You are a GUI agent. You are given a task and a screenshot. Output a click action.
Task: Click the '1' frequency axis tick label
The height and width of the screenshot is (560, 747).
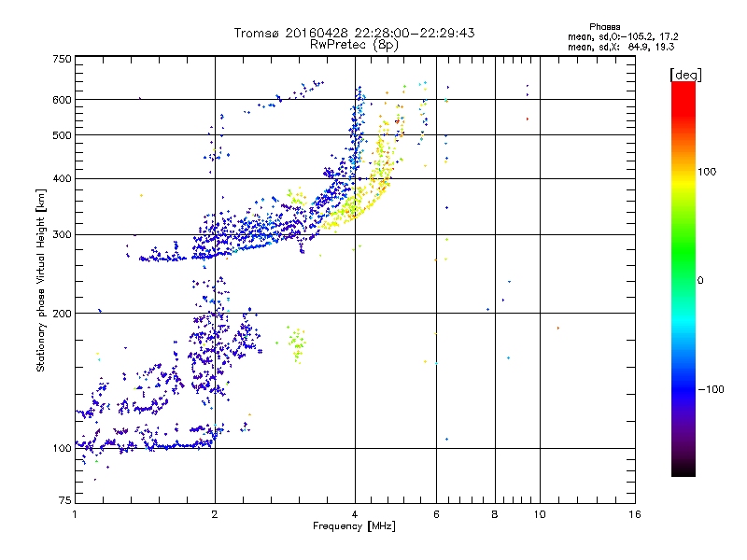tap(75, 514)
